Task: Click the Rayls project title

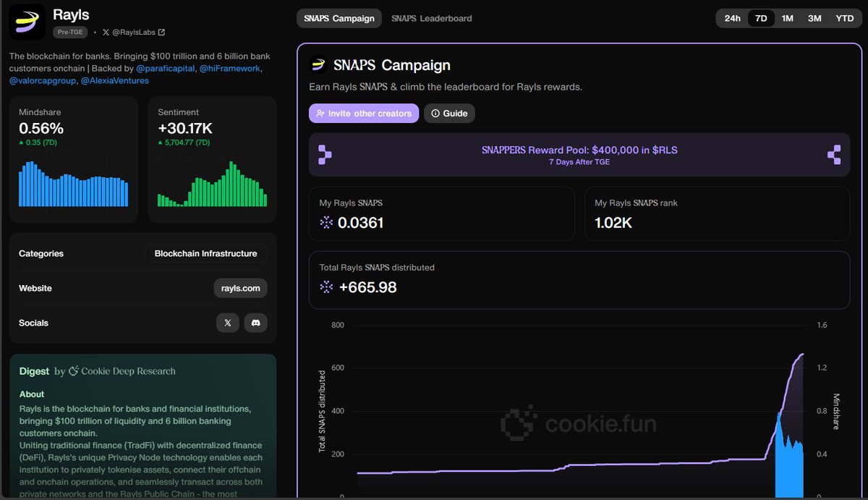Action: pyautogui.click(x=71, y=14)
